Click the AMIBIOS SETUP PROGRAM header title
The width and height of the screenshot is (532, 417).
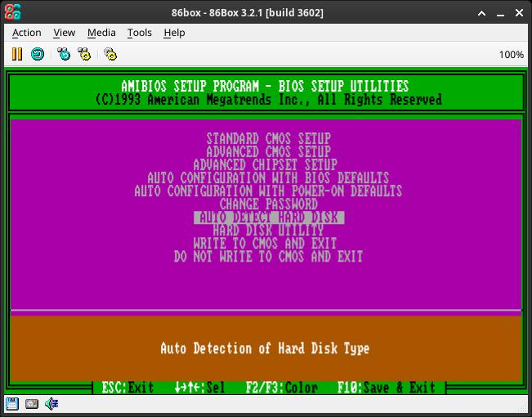pos(265,86)
